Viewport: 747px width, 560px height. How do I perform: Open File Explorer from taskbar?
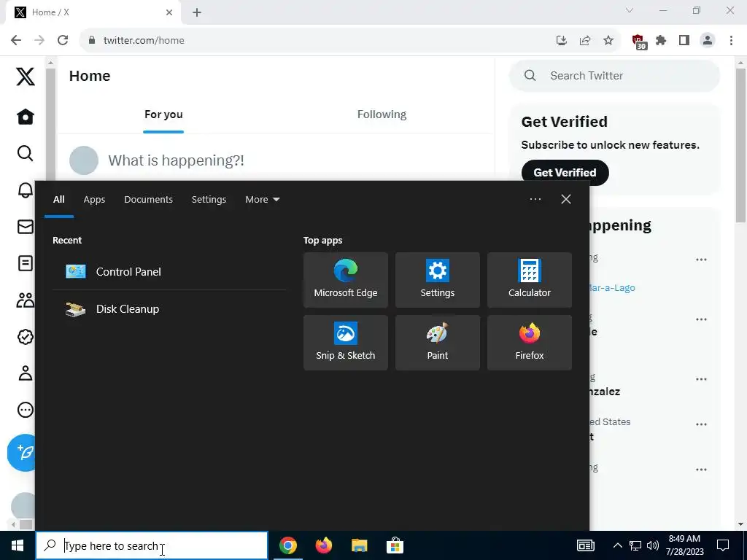pos(359,545)
